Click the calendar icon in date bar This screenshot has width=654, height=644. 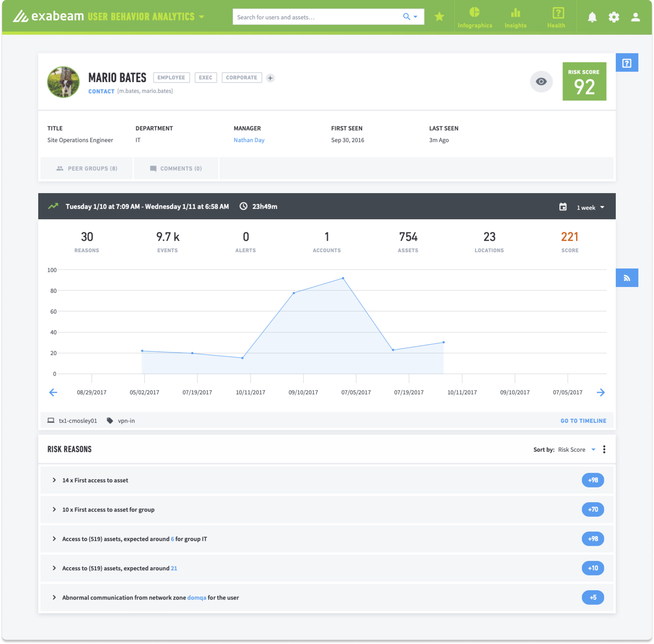click(x=563, y=207)
